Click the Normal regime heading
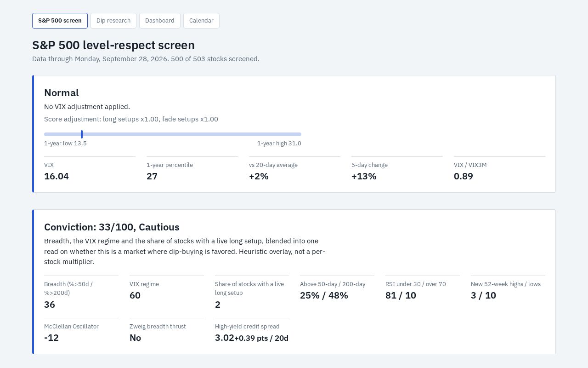 [x=62, y=93]
